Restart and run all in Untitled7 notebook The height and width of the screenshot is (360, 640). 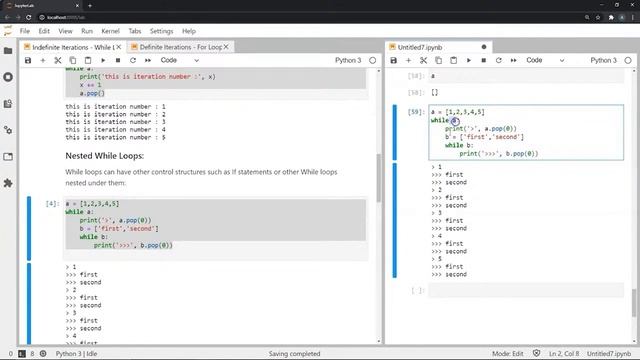513,60
